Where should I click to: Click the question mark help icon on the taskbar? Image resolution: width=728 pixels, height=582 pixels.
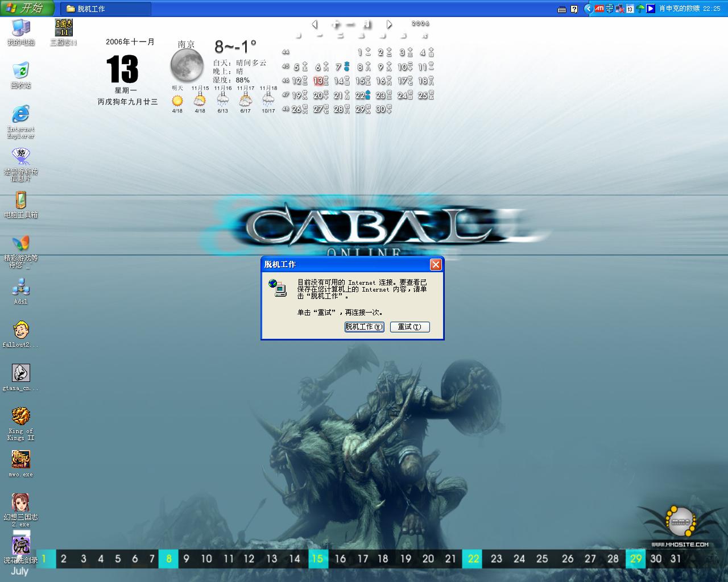pos(574,9)
